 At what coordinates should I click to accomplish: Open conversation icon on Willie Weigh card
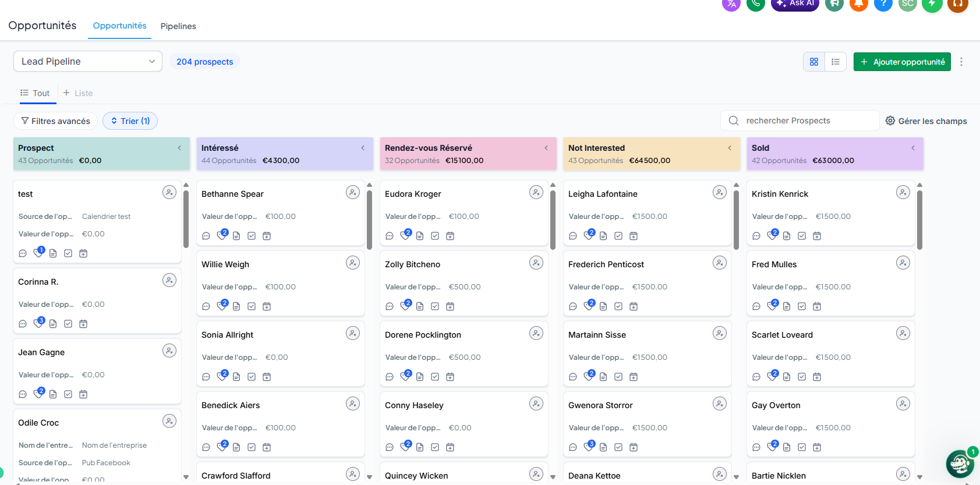pyautogui.click(x=206, y=306)
